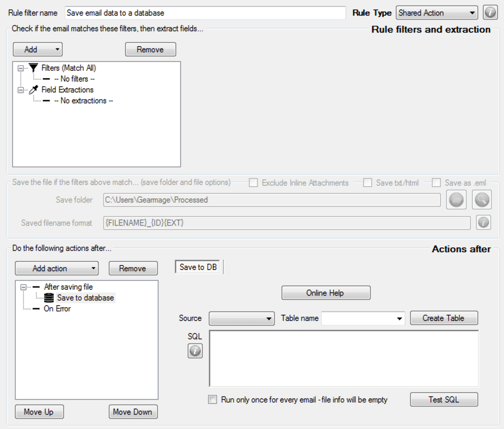This screenshot has height=429, width=504.
Task: Collapse the After saving file node
Action: [23, 287]
